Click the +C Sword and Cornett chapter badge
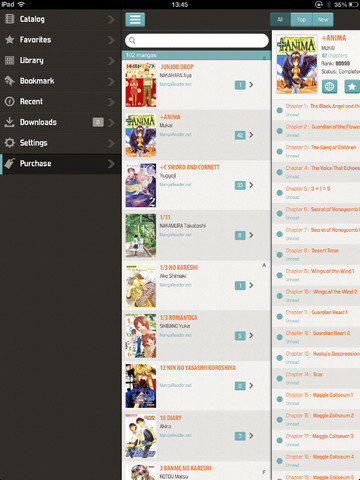Screen dimensions: 360x480 240,185
